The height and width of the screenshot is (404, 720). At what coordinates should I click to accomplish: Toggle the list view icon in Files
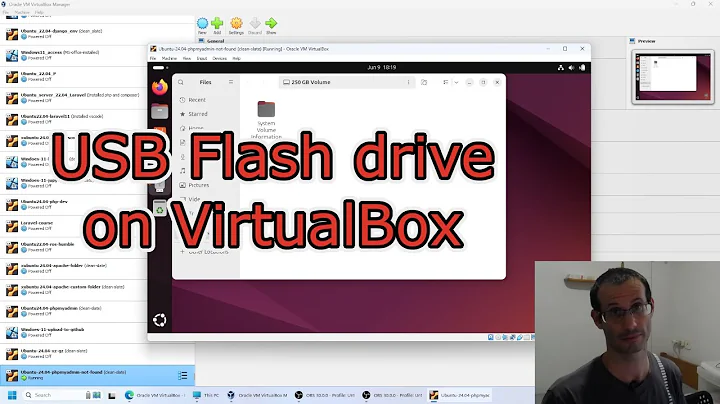pos(445,82)
